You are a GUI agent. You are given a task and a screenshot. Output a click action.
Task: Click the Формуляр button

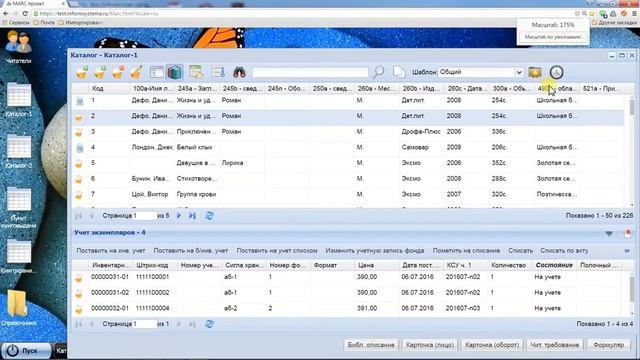(609, 345)
